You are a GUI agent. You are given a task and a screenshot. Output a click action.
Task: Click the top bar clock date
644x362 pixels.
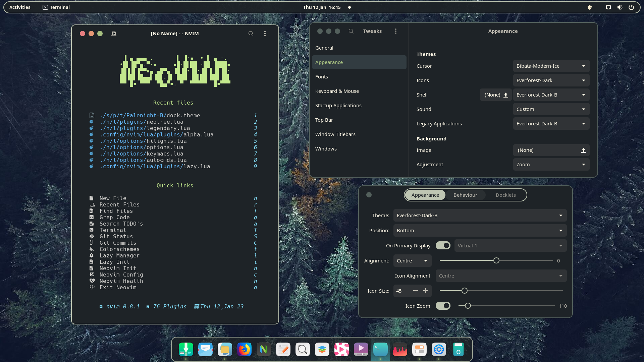[x=322, y=7]
